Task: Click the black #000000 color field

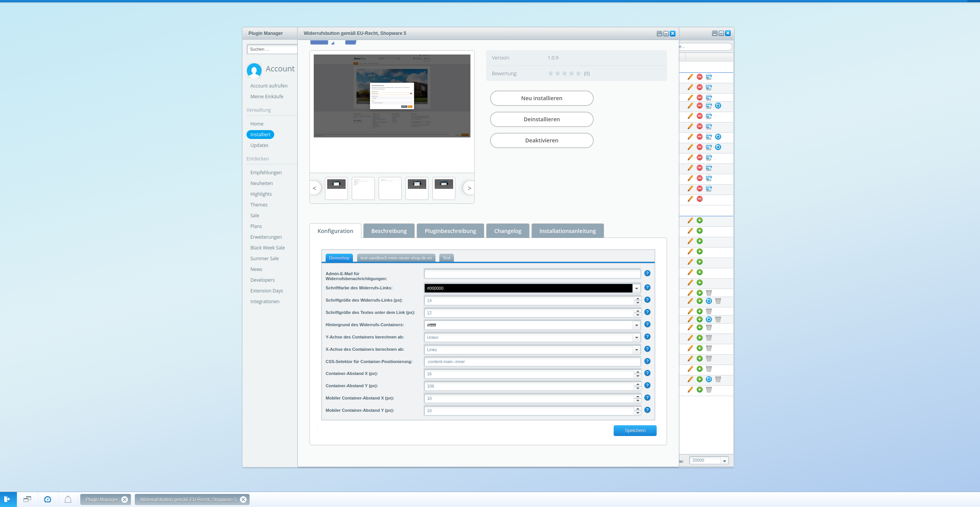Action: tap(528, 288)
